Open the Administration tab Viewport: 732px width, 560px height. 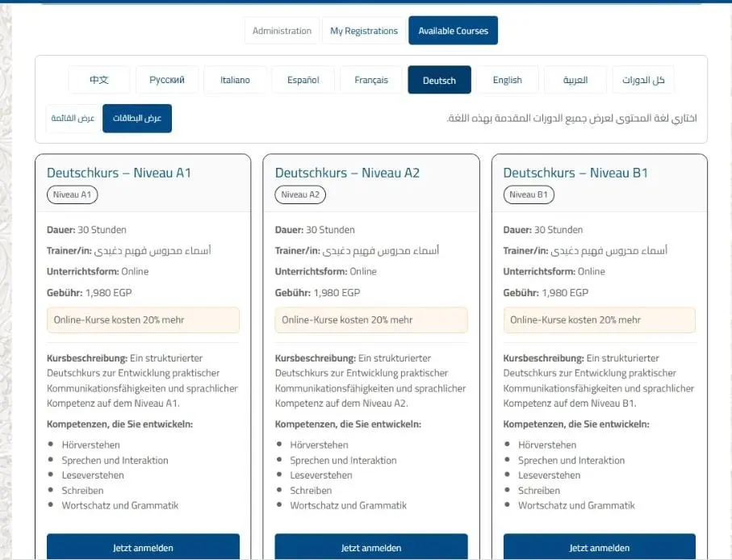pos(282,31)
